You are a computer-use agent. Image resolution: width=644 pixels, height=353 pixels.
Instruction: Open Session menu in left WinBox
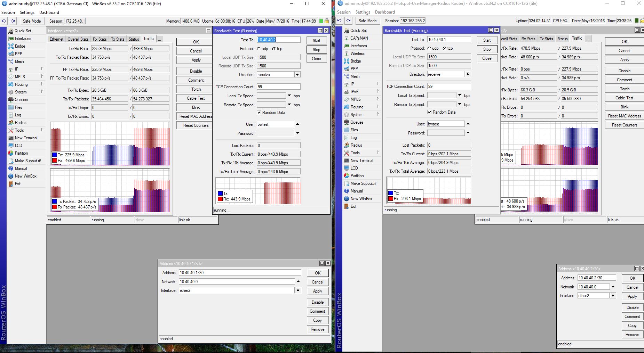[x=8, y=12]
